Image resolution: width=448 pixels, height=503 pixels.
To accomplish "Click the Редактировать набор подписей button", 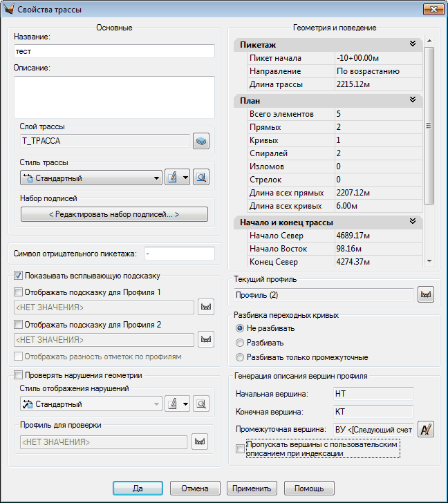I will pos(114,215).
